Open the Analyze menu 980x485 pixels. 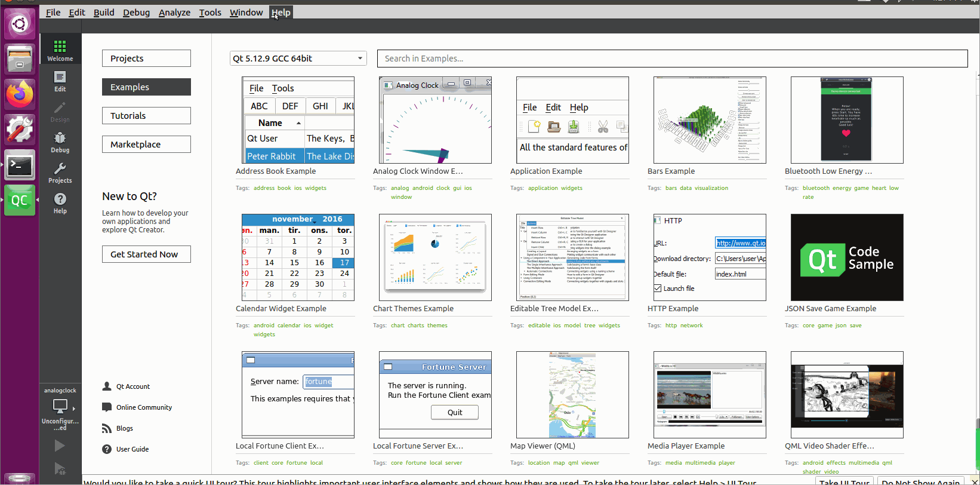pos(174,13)
